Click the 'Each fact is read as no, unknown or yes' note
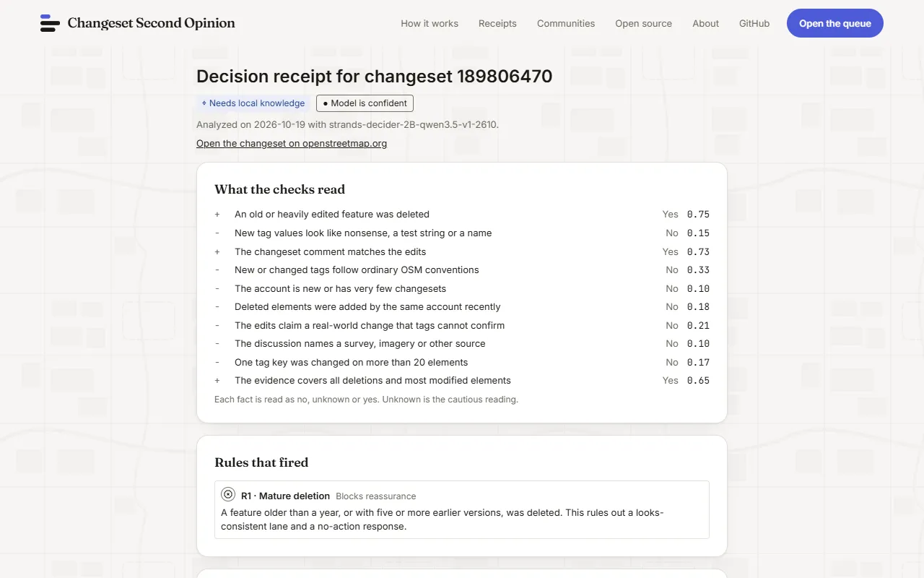Viewport: 924px width, 578px height. 366,399
